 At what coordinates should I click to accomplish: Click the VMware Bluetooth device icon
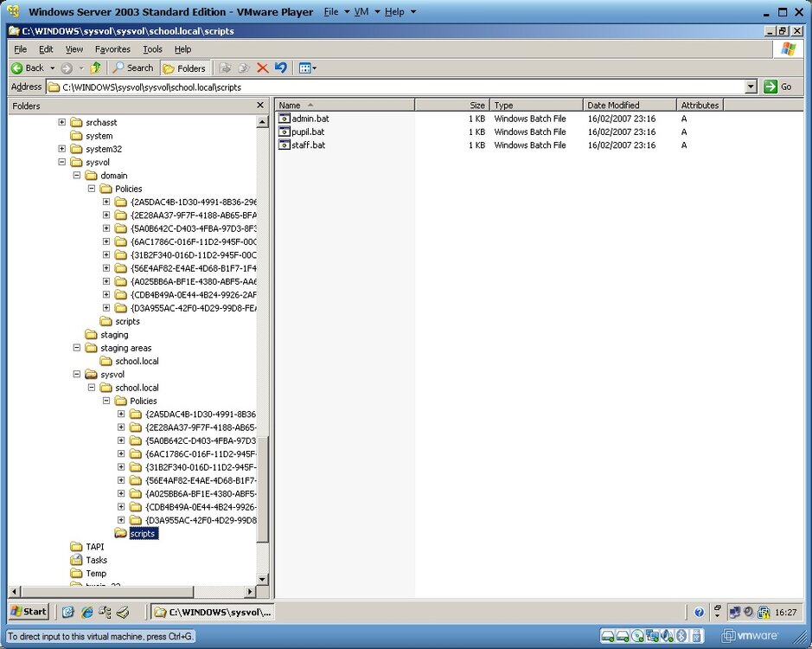[682, 635]
